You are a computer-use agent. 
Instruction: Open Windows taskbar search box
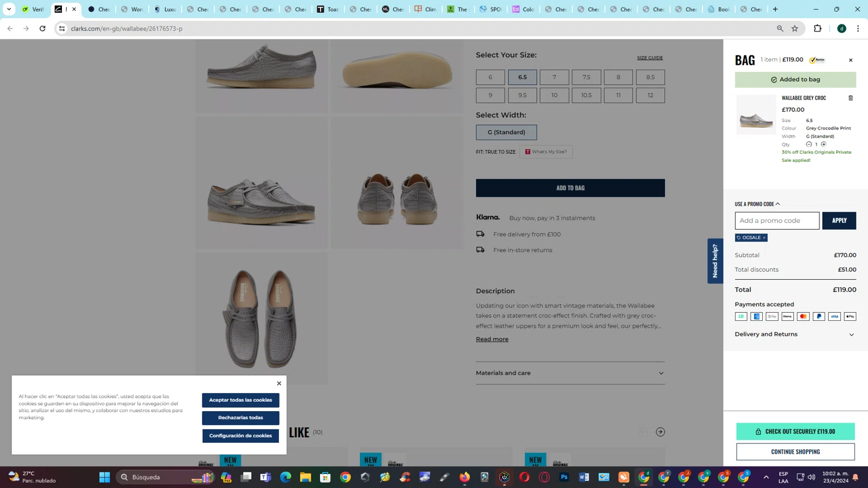(x=165, y=477)
